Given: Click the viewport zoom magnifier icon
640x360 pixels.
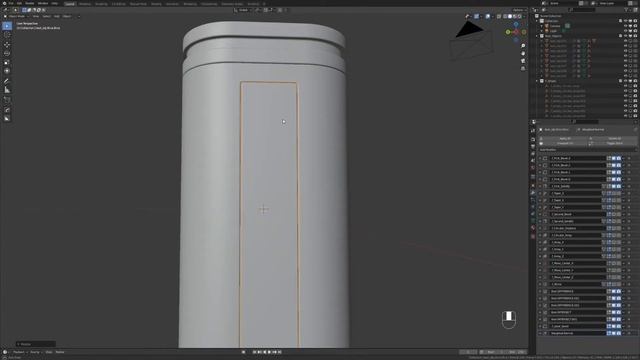Looking at the screenshot, I should (523, 46).
